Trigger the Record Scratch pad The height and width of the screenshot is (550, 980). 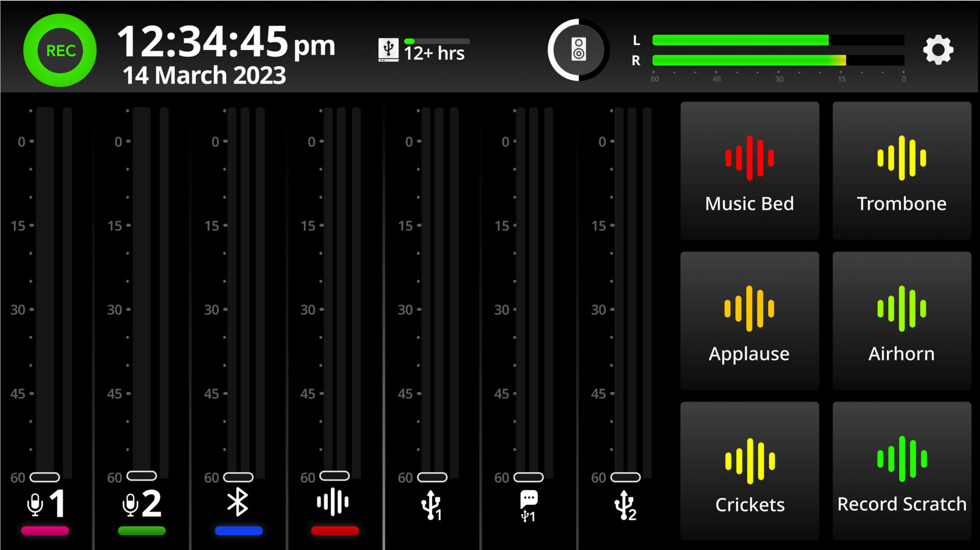[x=901, y=471]
